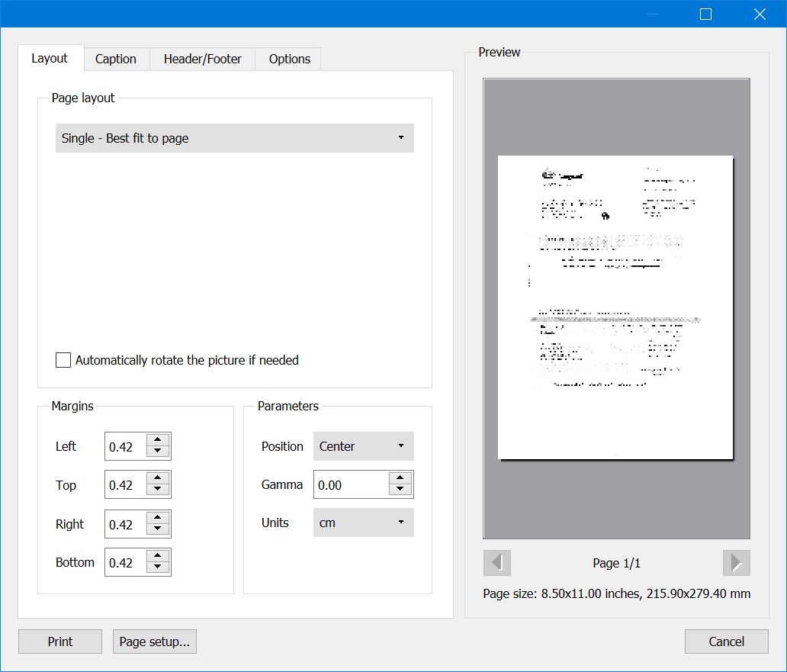
Task: Open the Units dropdown showing cm
Action: pos(363,522)
